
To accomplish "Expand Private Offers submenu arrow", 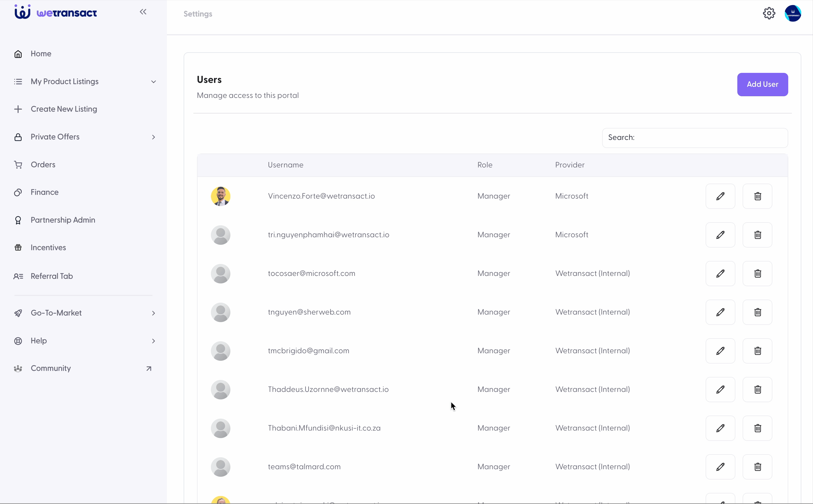I will (153, 137).
